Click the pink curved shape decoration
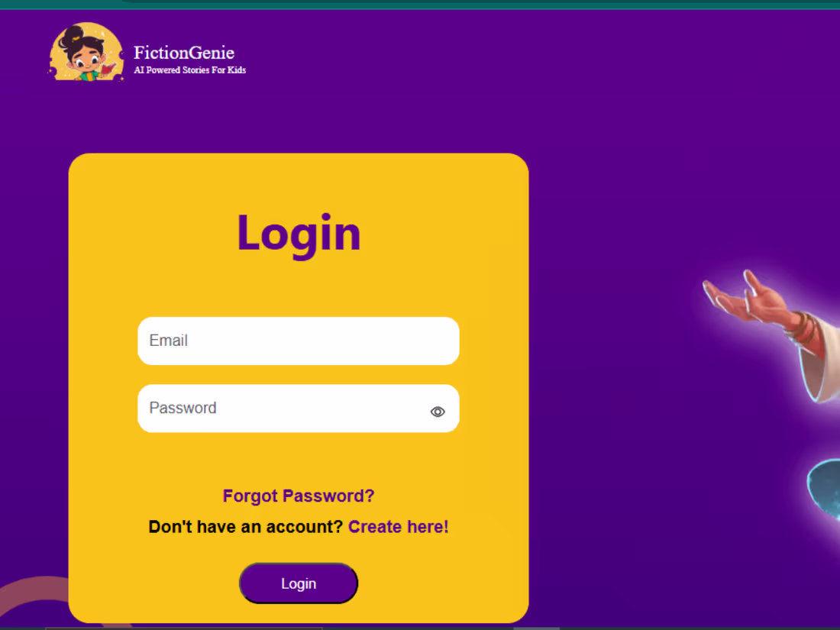 [x=33, y=595]
